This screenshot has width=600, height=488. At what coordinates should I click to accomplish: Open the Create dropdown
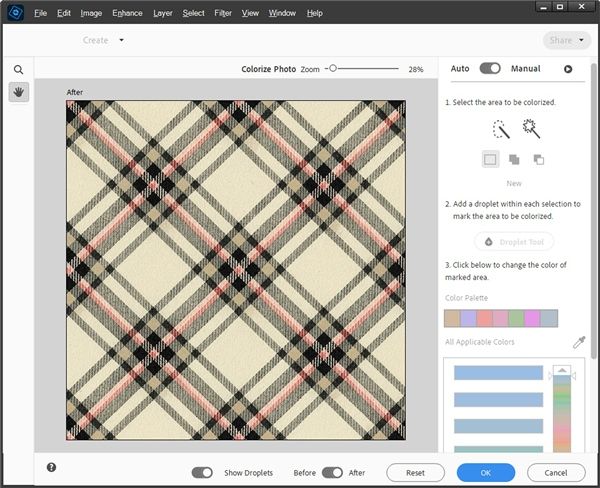point(103,40)
